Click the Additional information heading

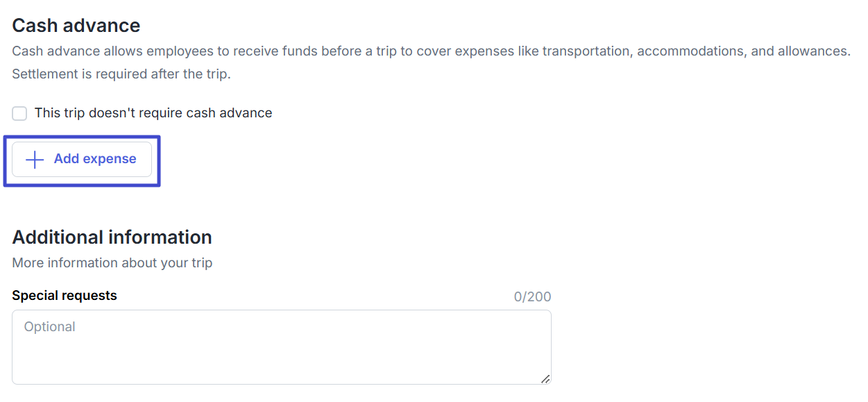tap(112, 237)
